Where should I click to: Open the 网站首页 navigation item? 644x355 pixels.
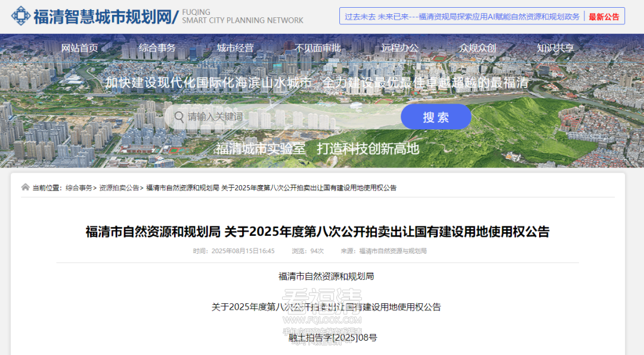[x=79, y=48]
